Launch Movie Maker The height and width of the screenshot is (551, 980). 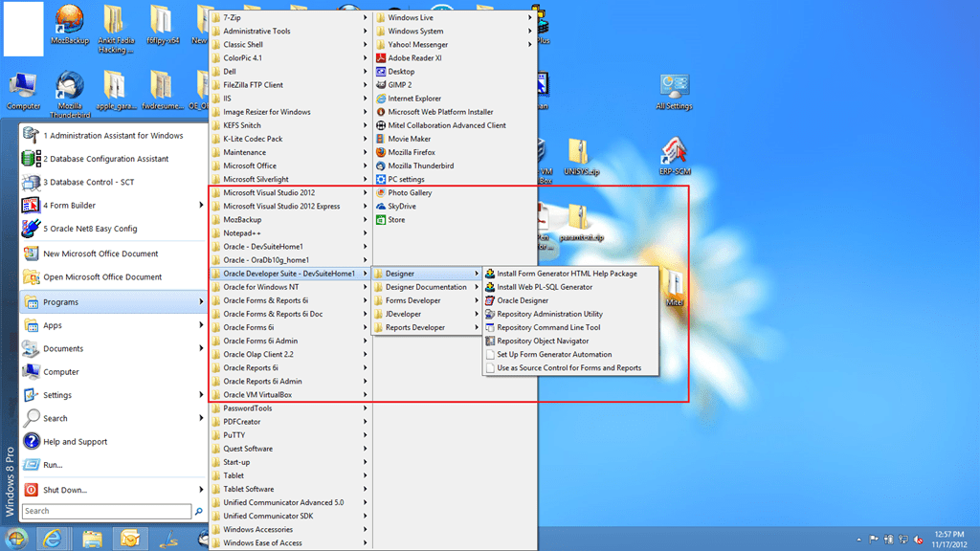coord(455,139)
